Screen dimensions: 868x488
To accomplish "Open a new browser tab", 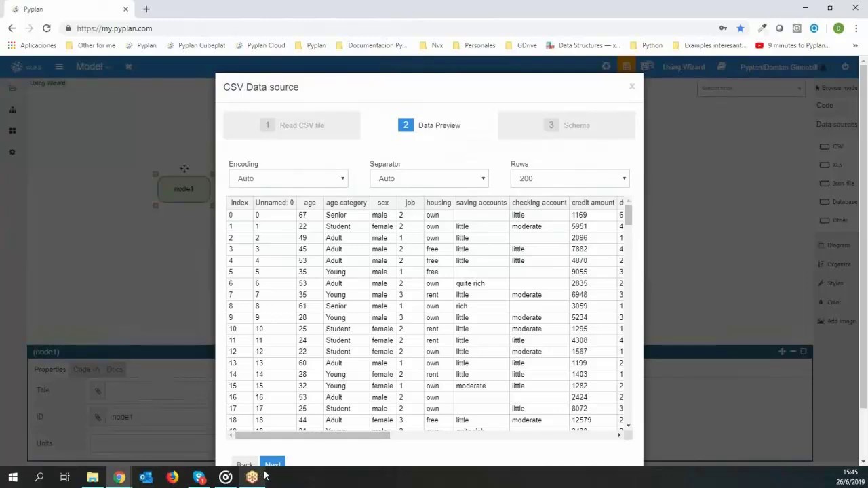I will point(146,9).
